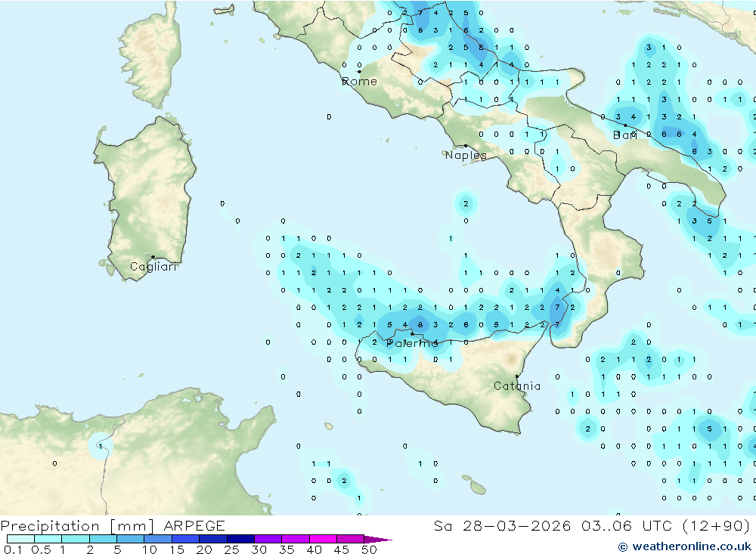The image size is (756, 554).
Task: Pick the lightest 0.1–0.5 mm legend swatch
Action: click(20, 539)
